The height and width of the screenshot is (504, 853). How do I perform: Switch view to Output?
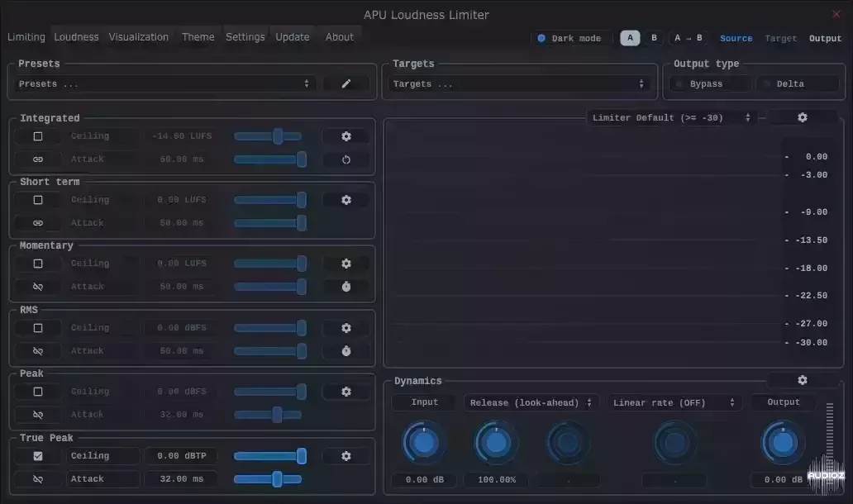click(x=825, y=38)
